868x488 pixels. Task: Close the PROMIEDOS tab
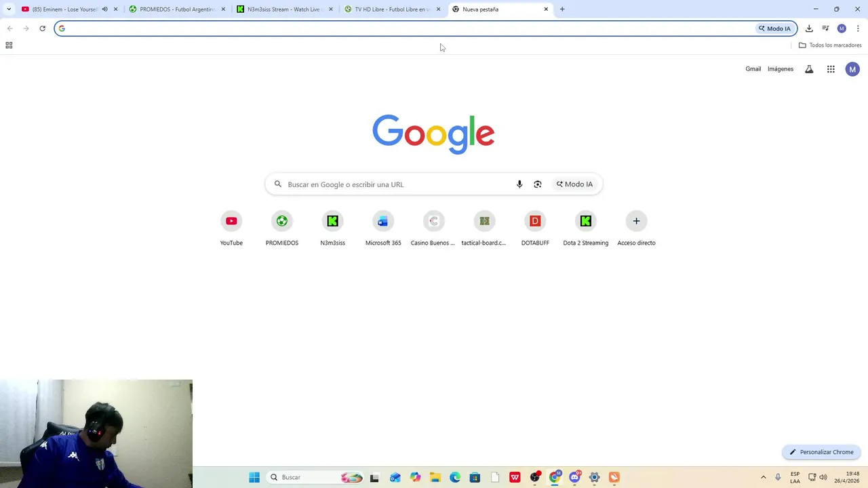(x=223, y=9)
